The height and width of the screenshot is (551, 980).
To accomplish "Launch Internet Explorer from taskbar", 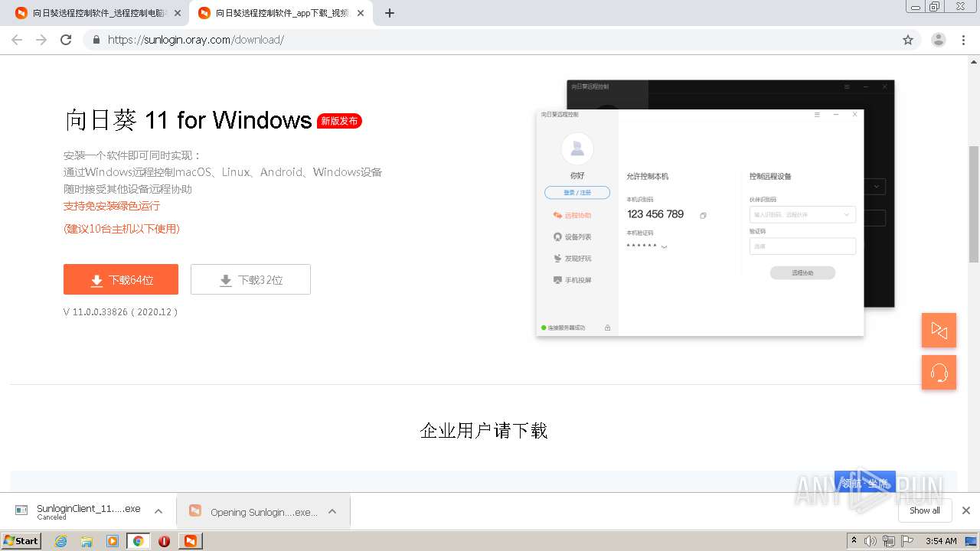I will [60, 541].
